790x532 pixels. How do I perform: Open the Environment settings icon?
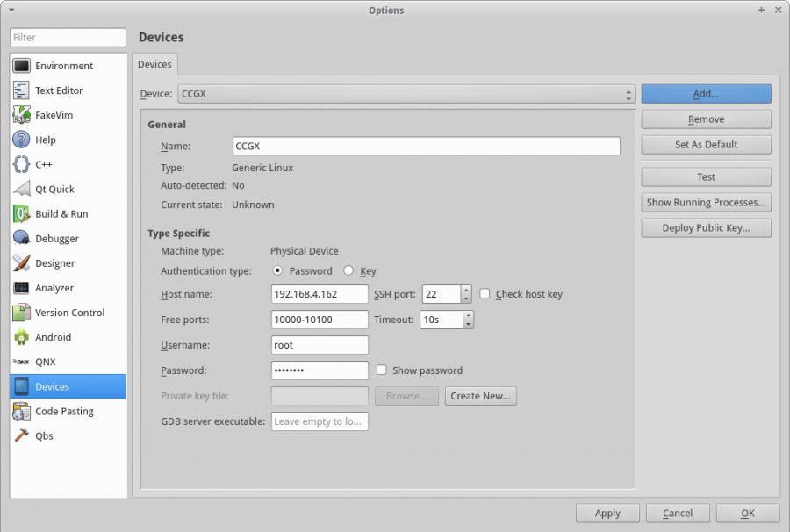point(22,66)
